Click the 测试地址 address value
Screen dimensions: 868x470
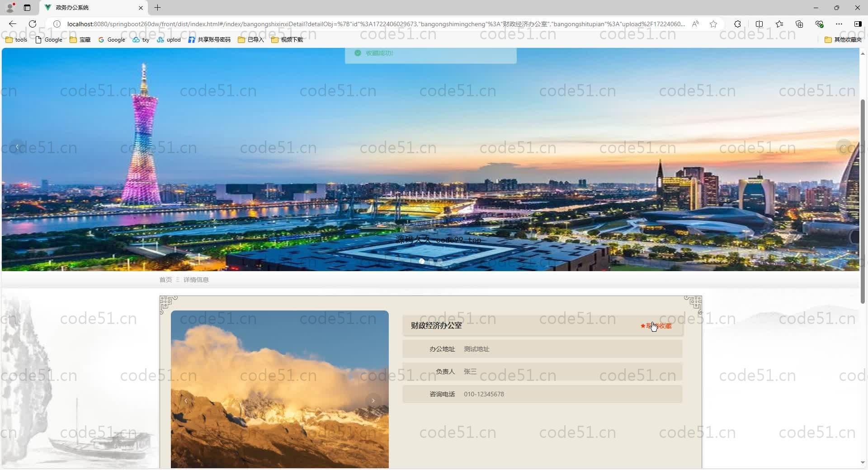476,349
